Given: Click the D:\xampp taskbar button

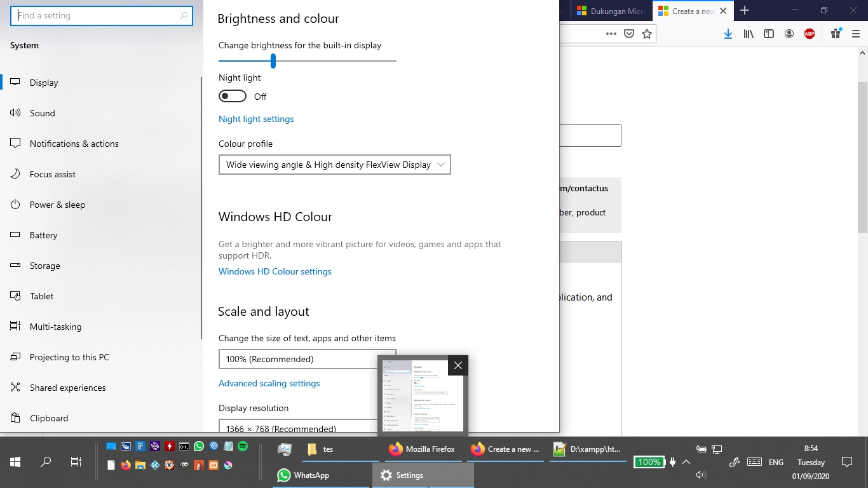Looking at the screenshot, I should tap(588, 449).
